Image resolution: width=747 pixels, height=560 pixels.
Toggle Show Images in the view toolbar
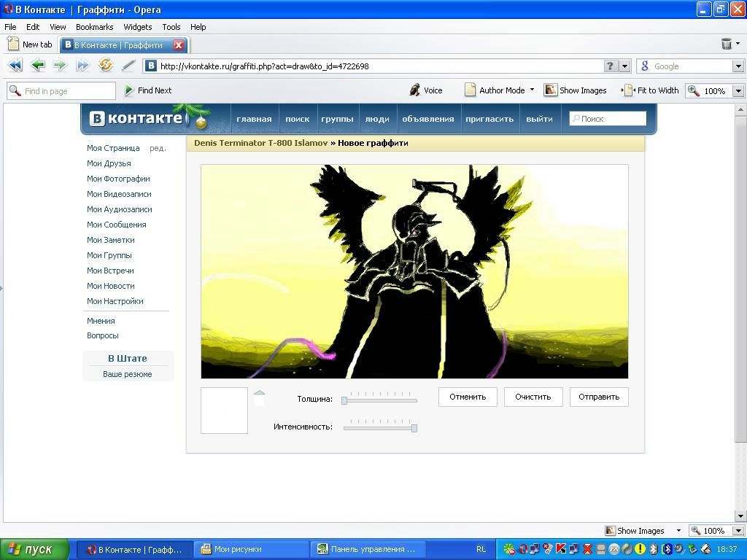[576, 90]
